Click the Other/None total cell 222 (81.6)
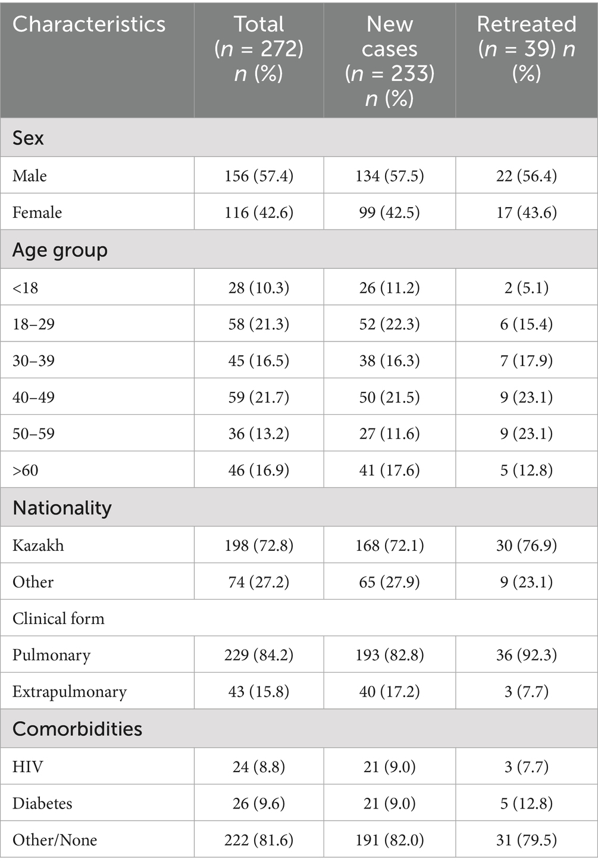The height and width of the screenshot is (868, 598). coord(259,839)
